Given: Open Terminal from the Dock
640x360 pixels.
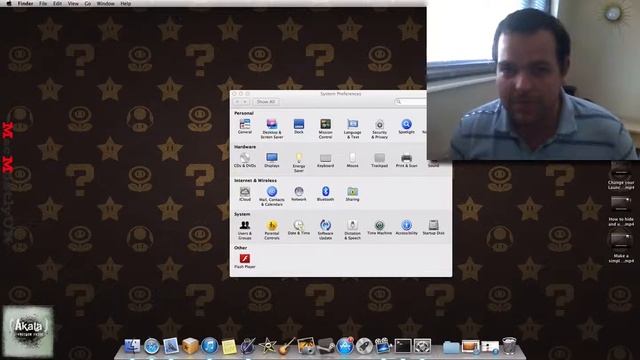Looking at the screenshot, I should (403, 346).
